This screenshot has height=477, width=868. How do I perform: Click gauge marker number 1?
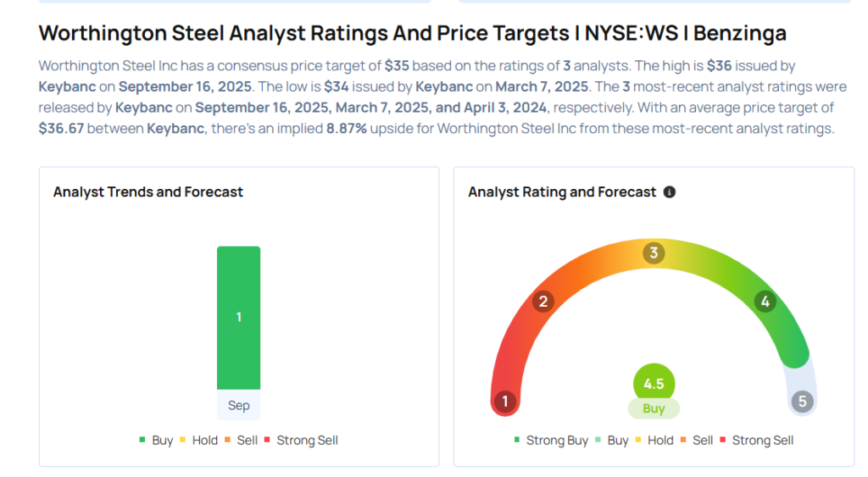coord(505,402)
